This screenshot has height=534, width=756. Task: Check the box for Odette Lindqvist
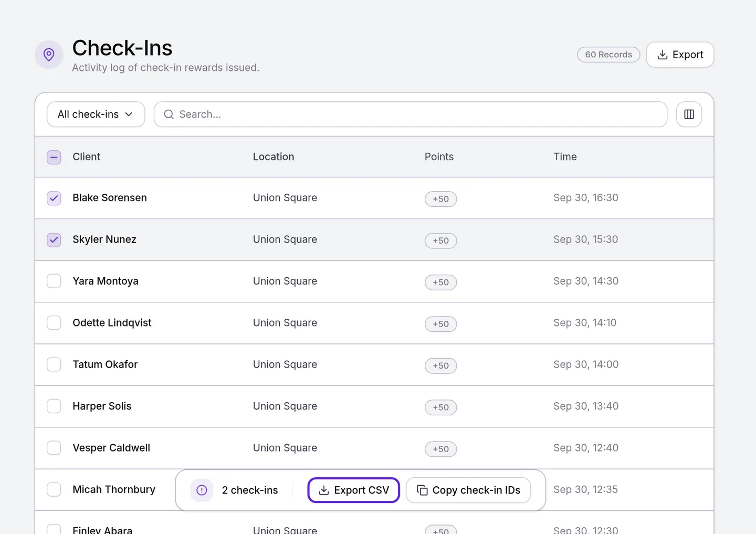point(54,323)
